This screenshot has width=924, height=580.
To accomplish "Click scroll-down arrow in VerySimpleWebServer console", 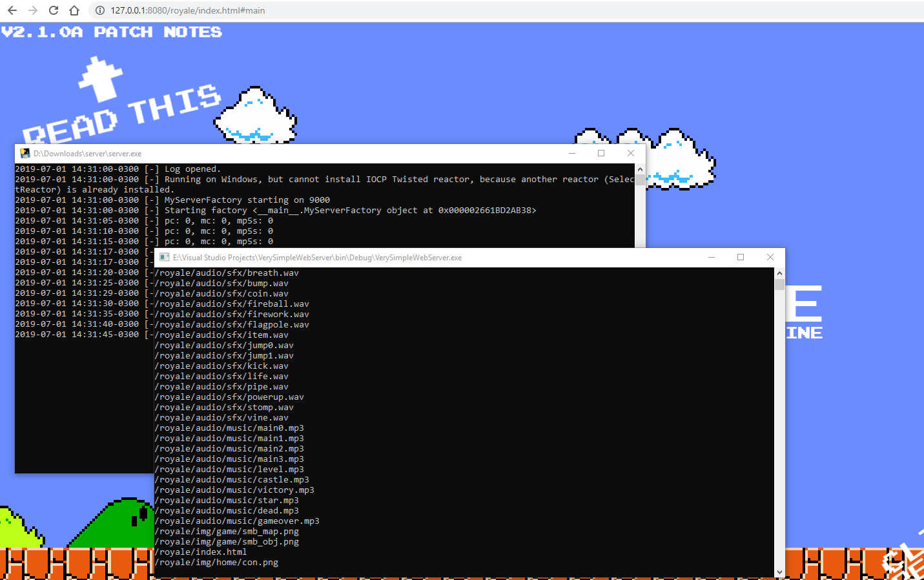I will 779,572.
